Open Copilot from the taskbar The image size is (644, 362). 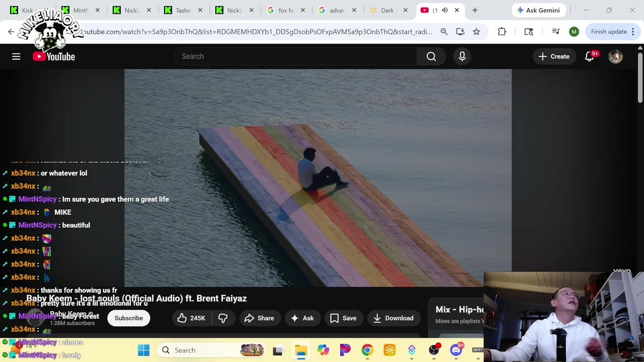pos(323,350)
